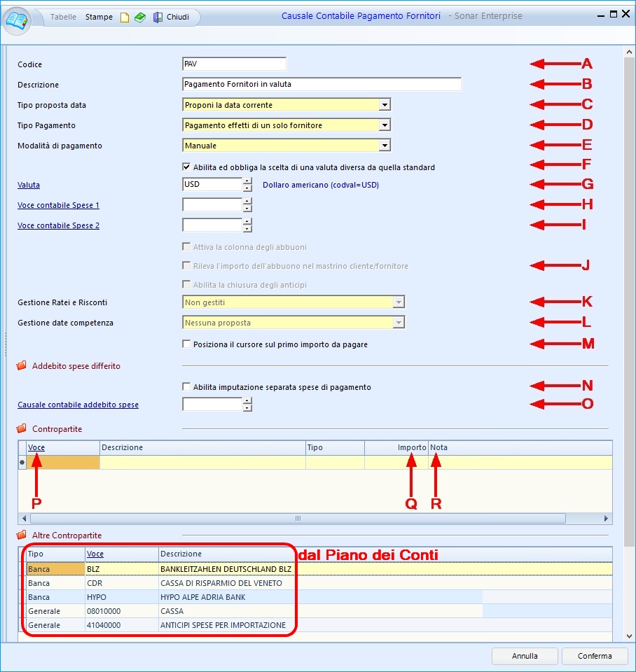The image size is (636, 672).
Task: Click the Contropartite horizontal scrollbar thumb
Action: [297, 519]
